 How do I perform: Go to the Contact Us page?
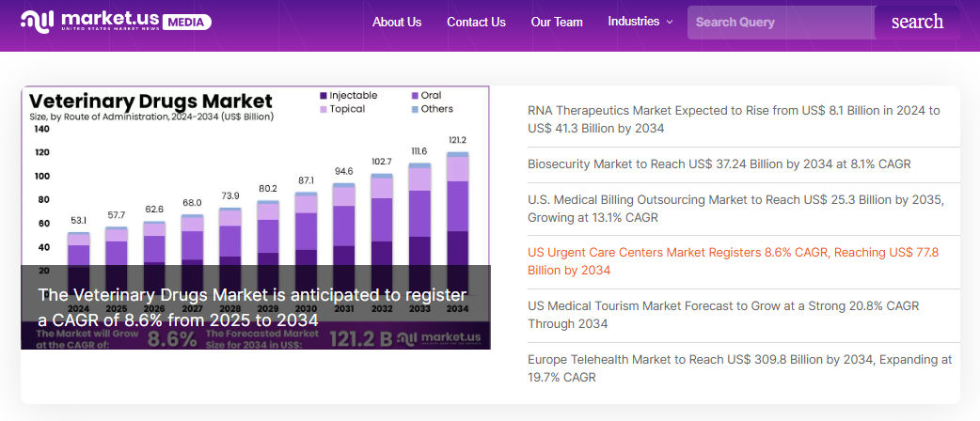(x=476, y=22)
